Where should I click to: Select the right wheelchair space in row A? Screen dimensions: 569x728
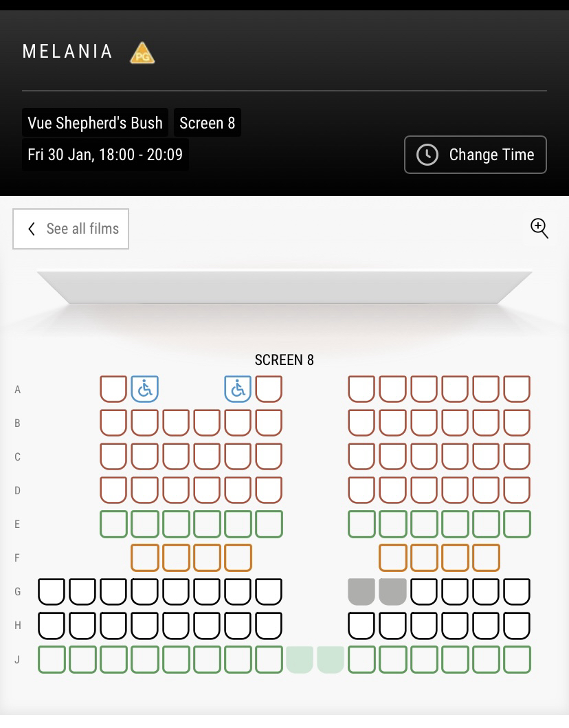[x=238, y=389]
